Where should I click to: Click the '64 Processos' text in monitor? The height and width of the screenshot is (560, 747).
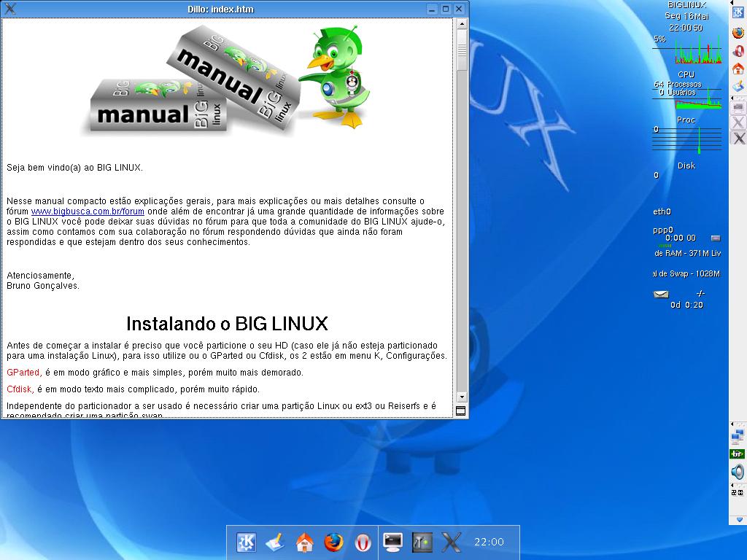(x=678, y=85)
